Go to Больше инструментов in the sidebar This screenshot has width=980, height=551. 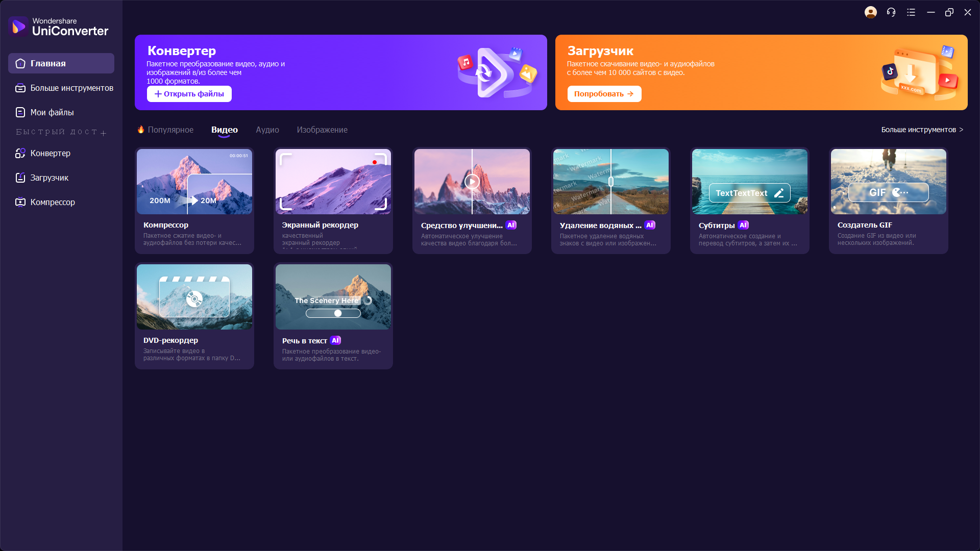tap(71, 88)
